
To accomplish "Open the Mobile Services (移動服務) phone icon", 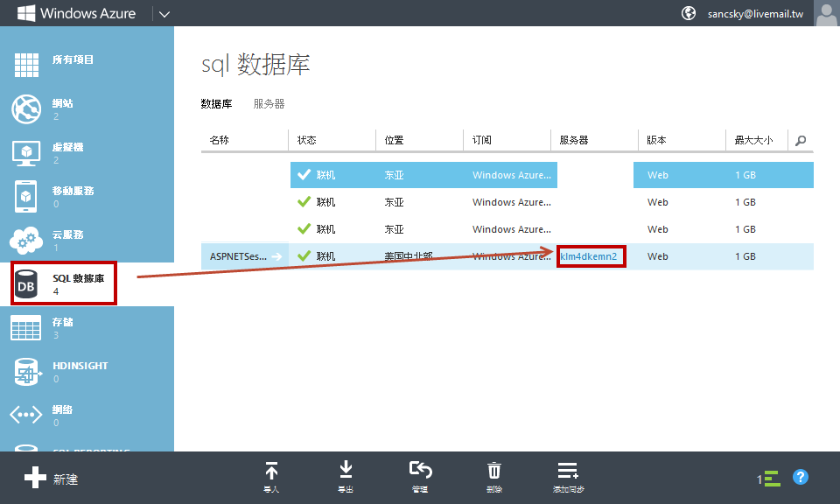I will (x=26, y=197).
